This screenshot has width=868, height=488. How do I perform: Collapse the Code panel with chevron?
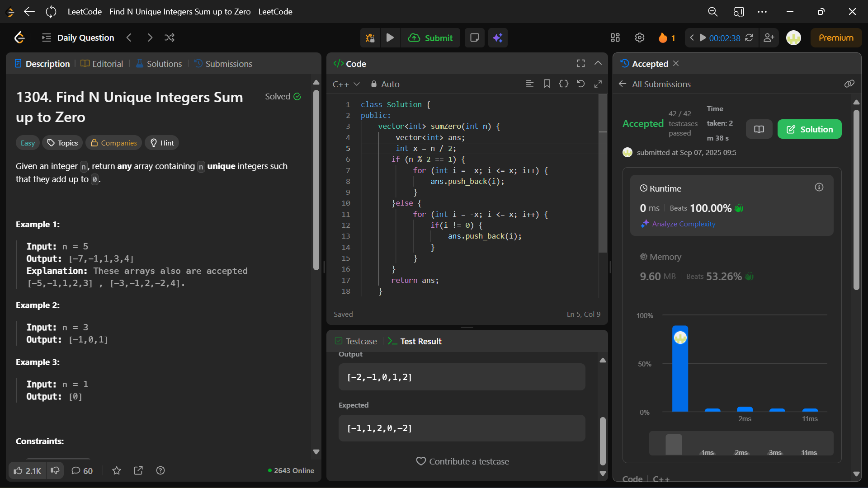(598, 64)
